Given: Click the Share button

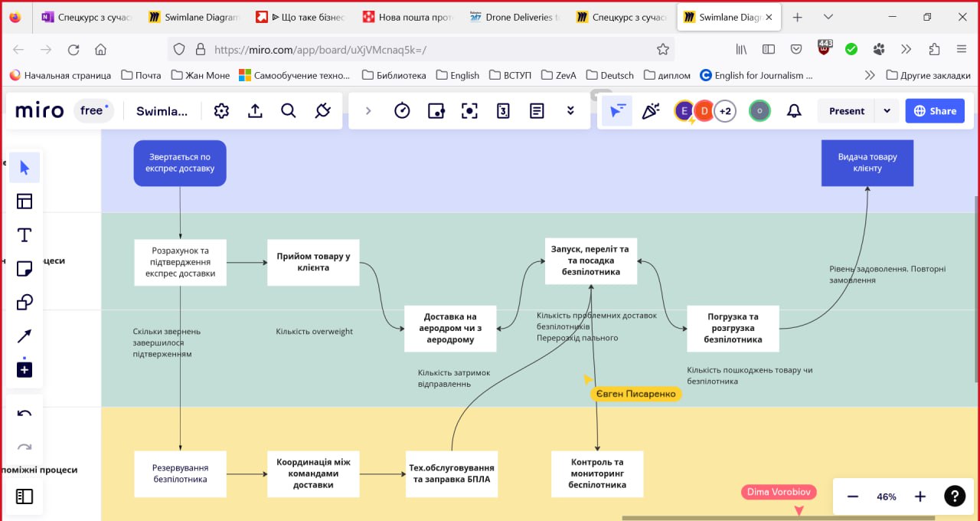Looking at the screenshot, I should pos(934,111).
